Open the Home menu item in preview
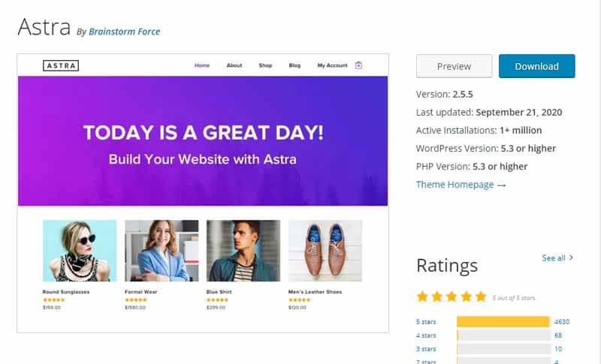 point(202,65)
